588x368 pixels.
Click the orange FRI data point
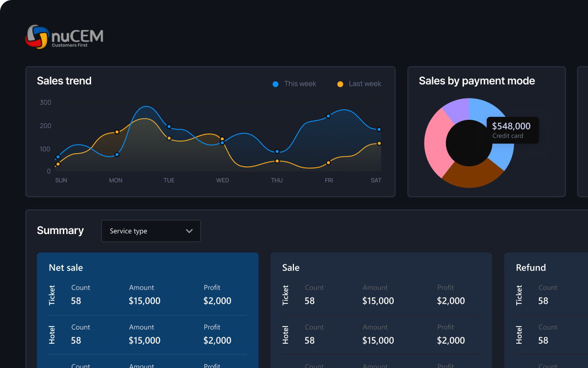(x=328, y=163)
